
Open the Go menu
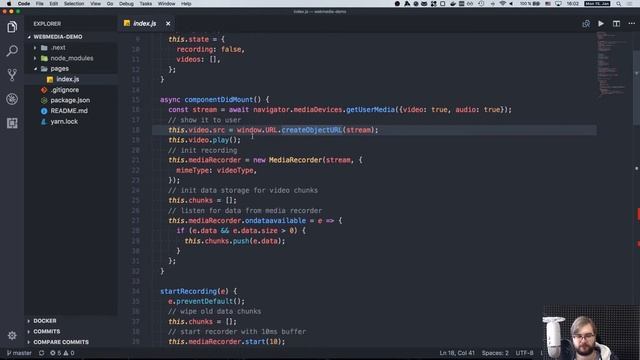[110, 4]
